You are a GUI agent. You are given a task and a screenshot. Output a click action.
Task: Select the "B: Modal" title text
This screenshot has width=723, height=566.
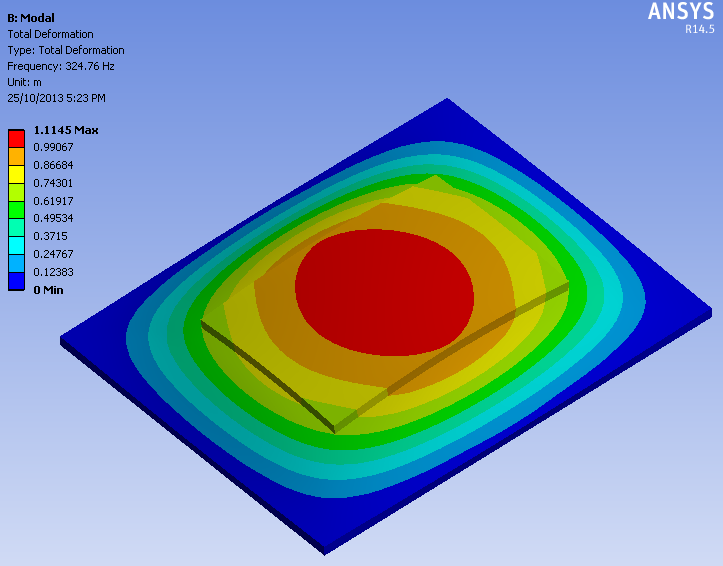point(31,18)
